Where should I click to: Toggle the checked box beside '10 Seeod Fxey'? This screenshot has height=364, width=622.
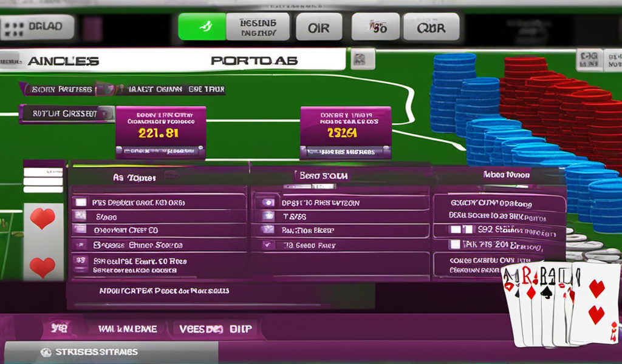point(267,246)
